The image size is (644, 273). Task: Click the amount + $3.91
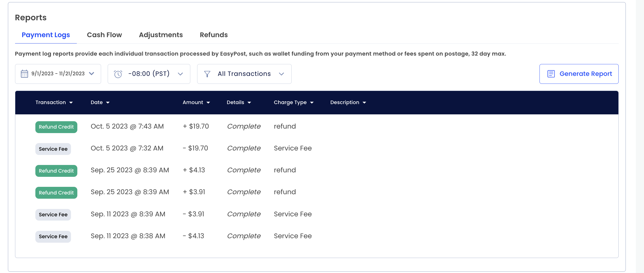click(x=194, y=192)
